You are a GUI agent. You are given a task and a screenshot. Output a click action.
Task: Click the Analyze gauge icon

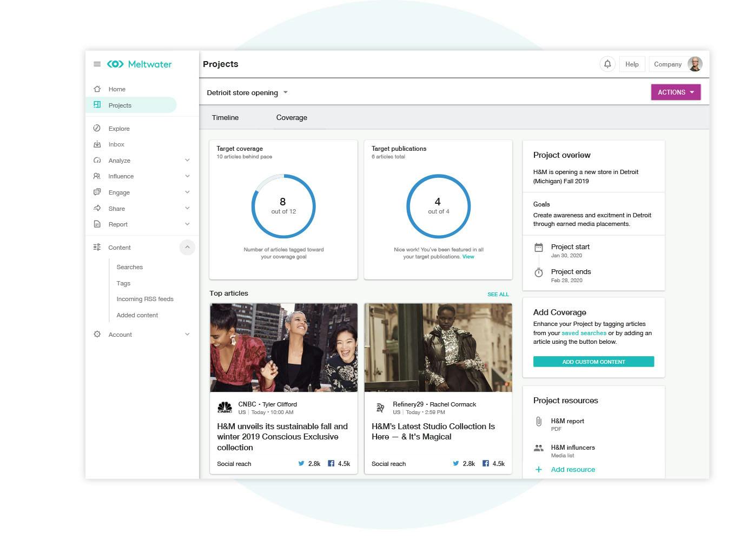(x=97, y=160)
